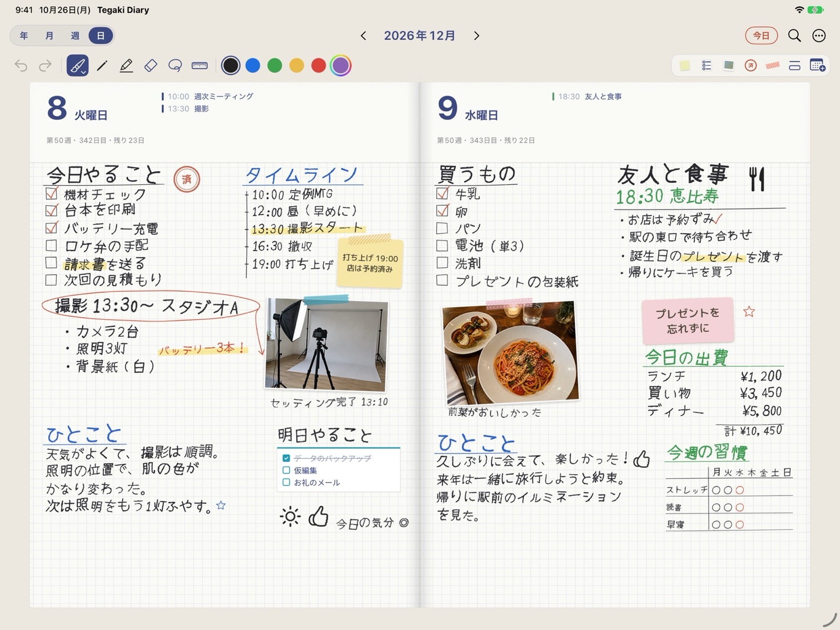Redo the last undone stroke
This screenshot has width=840, height=630.
[46, 66]
